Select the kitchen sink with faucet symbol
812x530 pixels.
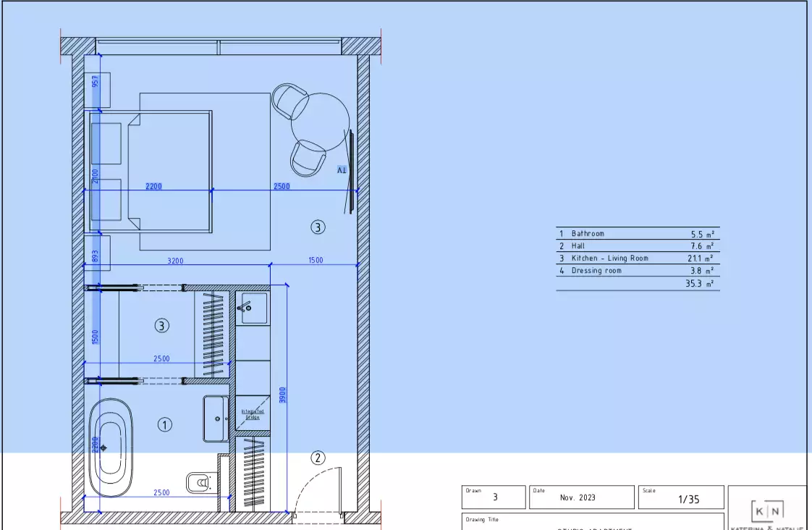(x=253, y=308)
